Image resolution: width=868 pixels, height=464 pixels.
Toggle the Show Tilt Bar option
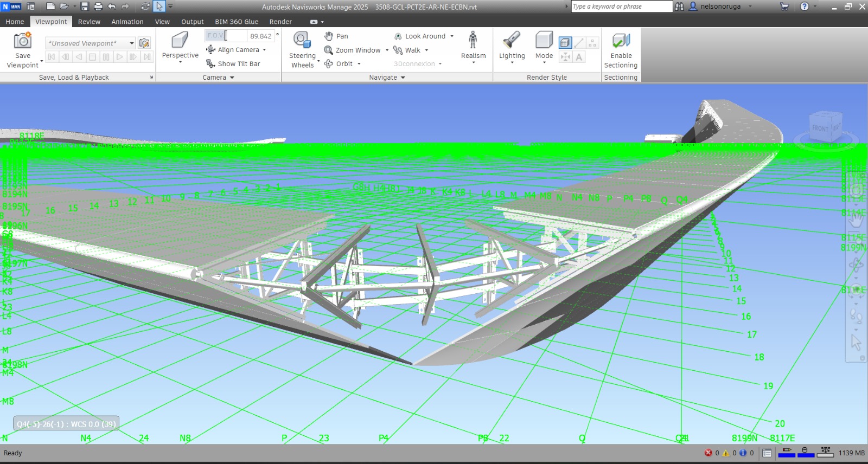233,64
